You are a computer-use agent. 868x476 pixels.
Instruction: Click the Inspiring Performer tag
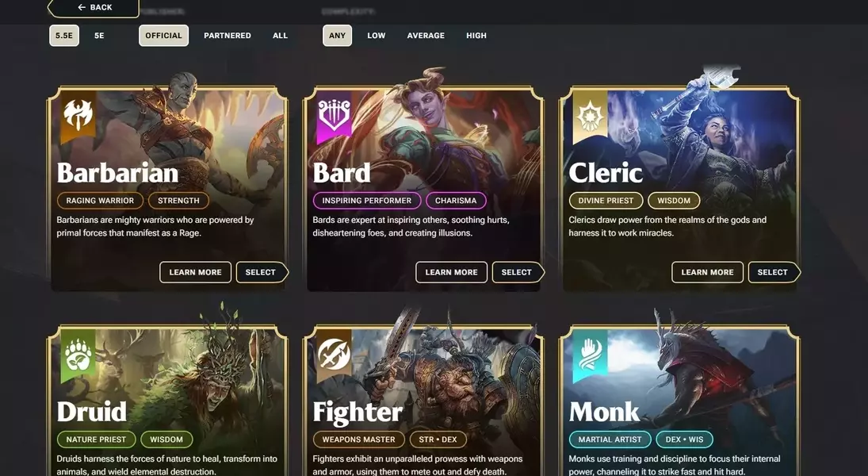tap(367, 201)
